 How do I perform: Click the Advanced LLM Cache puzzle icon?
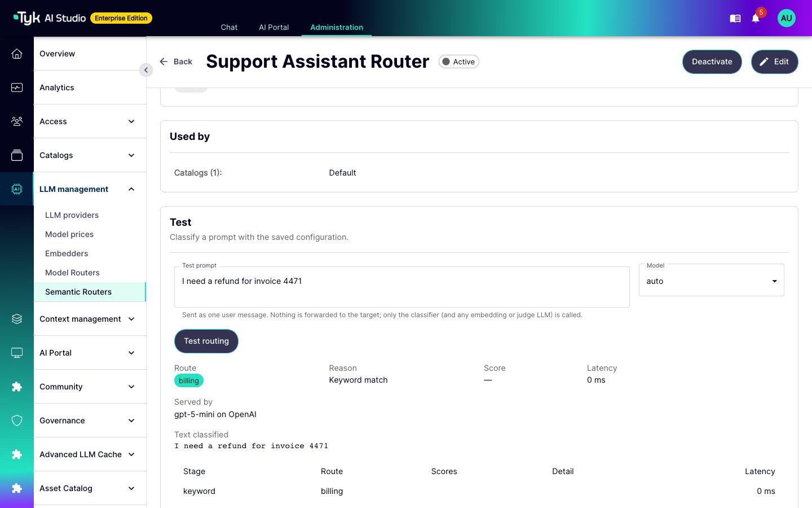pyautogui.click(x=17, y=454)
